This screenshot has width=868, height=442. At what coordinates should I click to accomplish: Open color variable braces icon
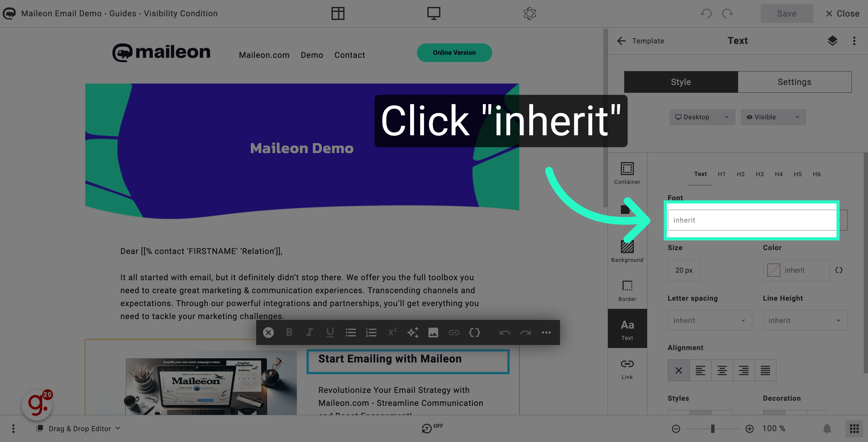pos(839,270)
